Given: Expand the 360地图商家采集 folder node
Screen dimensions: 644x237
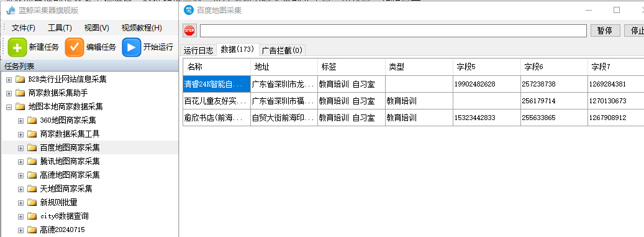Looking at the screenshot, I should click(21, 121).
